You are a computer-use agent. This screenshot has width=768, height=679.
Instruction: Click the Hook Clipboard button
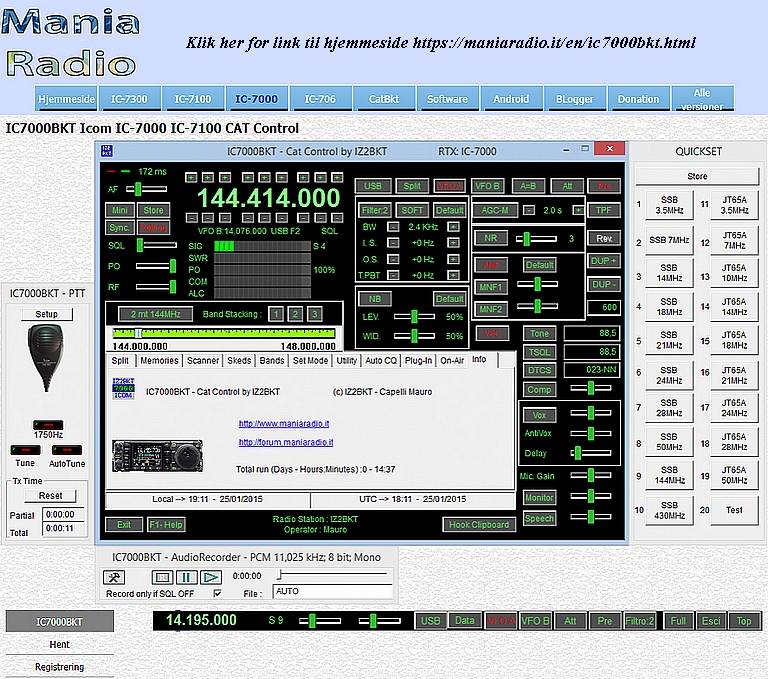479,525
